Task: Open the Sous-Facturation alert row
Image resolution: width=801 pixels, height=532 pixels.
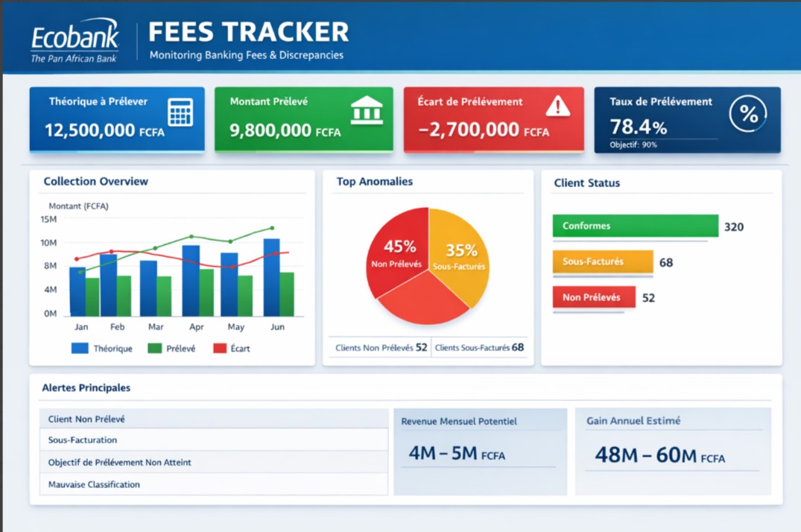Action: 214,440
